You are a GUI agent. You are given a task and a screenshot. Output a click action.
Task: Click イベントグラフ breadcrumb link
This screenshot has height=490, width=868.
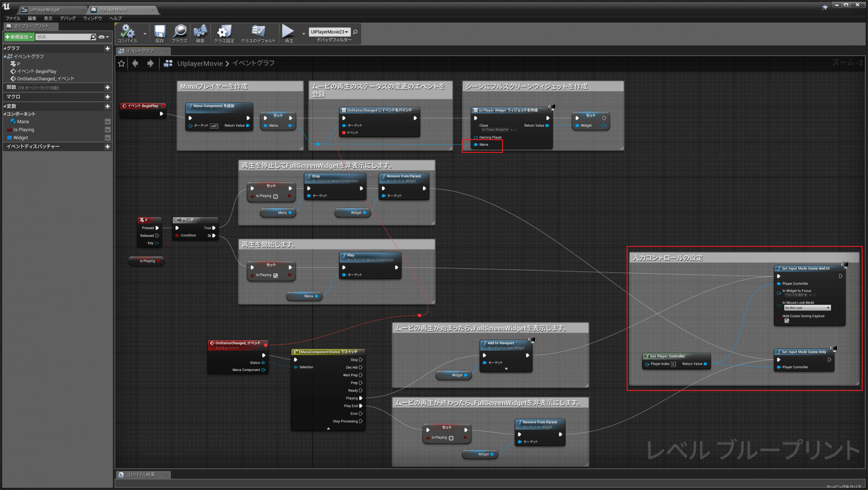pyautogui.click(x=253, y=63)
